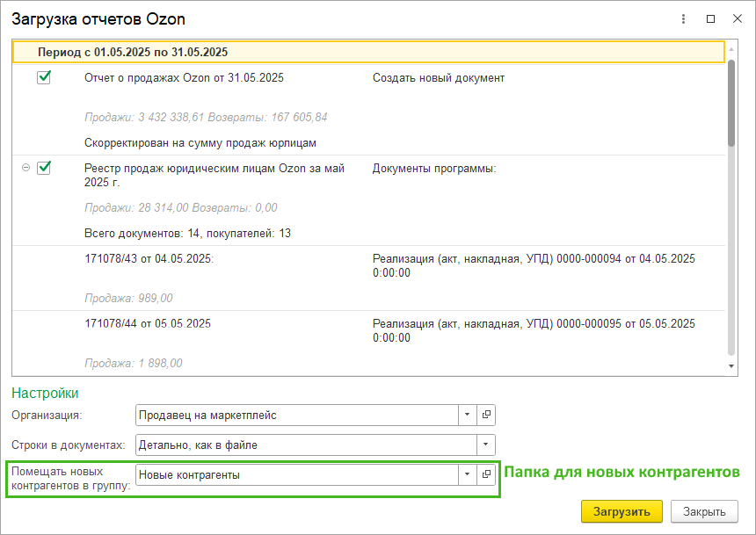The height and width of the screenshot is (535, 756).
Task: Expand the new counterparties group dropdown
Action: (467, 474)
